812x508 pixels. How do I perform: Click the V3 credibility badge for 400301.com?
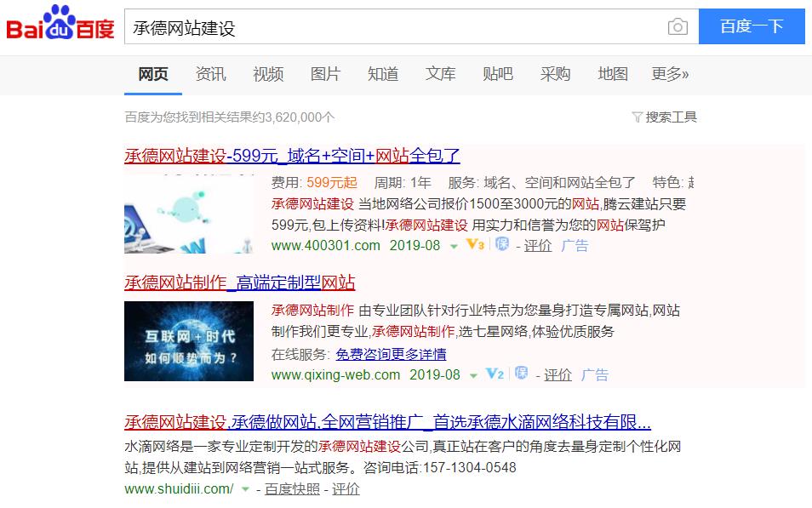475,244
